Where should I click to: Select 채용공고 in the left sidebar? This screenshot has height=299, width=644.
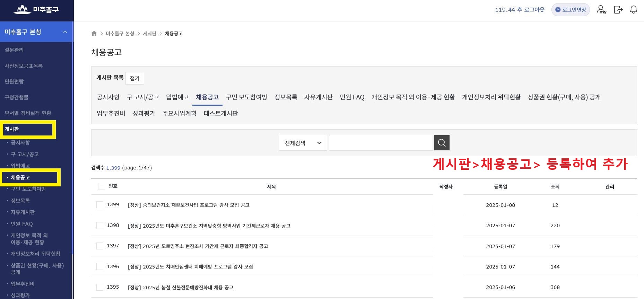[20, 177]
